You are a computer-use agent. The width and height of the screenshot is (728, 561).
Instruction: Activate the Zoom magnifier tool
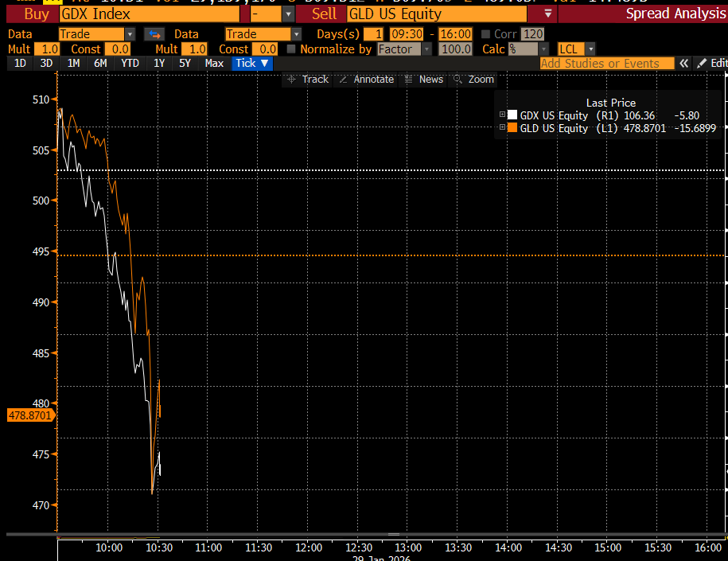(473, 80)
